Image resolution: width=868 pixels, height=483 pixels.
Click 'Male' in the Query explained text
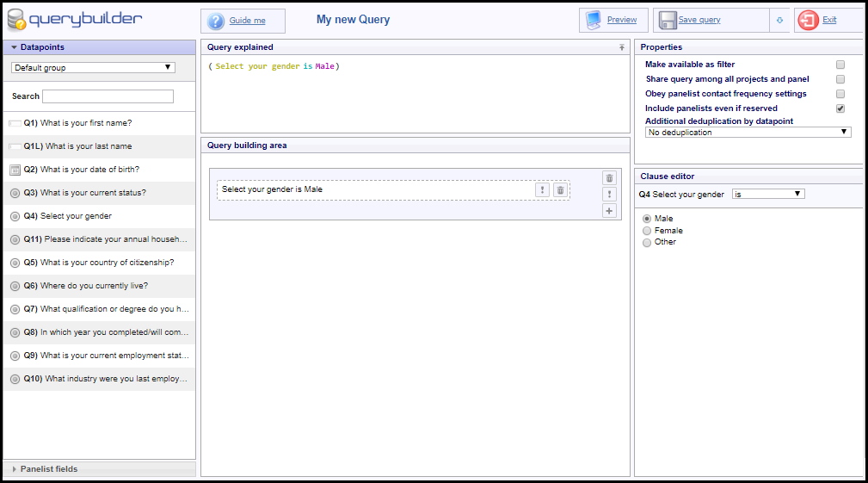(x=324, y=66)
